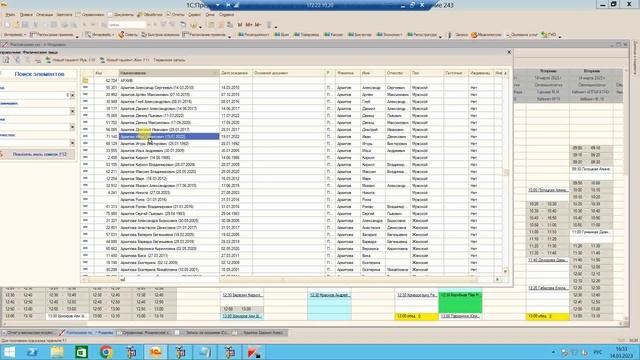This screenshot has width=640, height=360.
Task: Switch to the Товаровед interface
Action: (306, 35)
